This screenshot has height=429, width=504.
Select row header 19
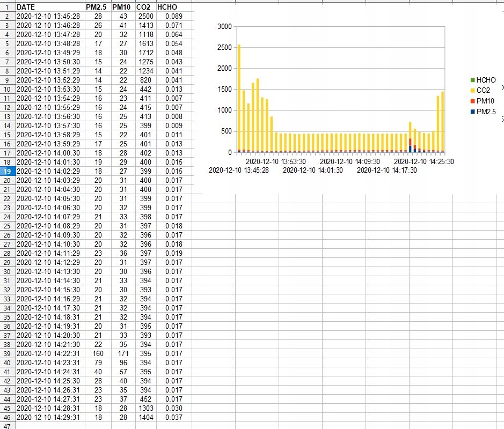(x=8, y=171)
